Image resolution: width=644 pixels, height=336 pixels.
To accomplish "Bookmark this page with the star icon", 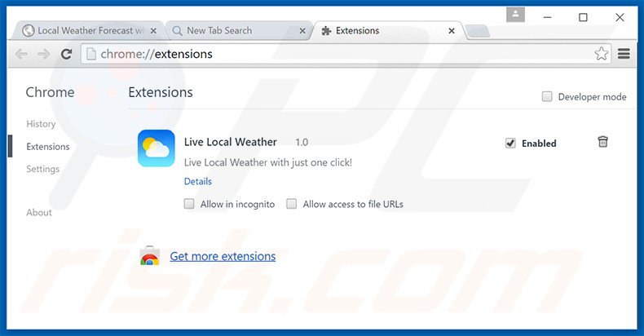I will click(602, 53).
